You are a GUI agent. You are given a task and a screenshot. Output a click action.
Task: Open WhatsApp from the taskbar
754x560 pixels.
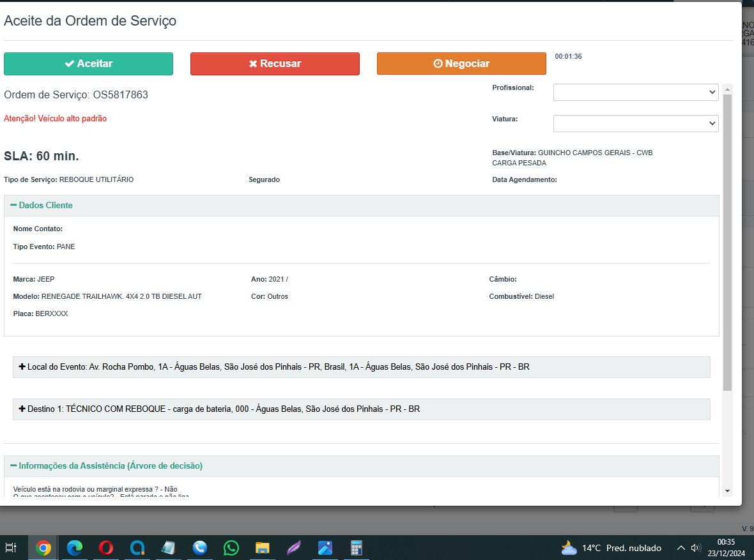pos(231,548)
